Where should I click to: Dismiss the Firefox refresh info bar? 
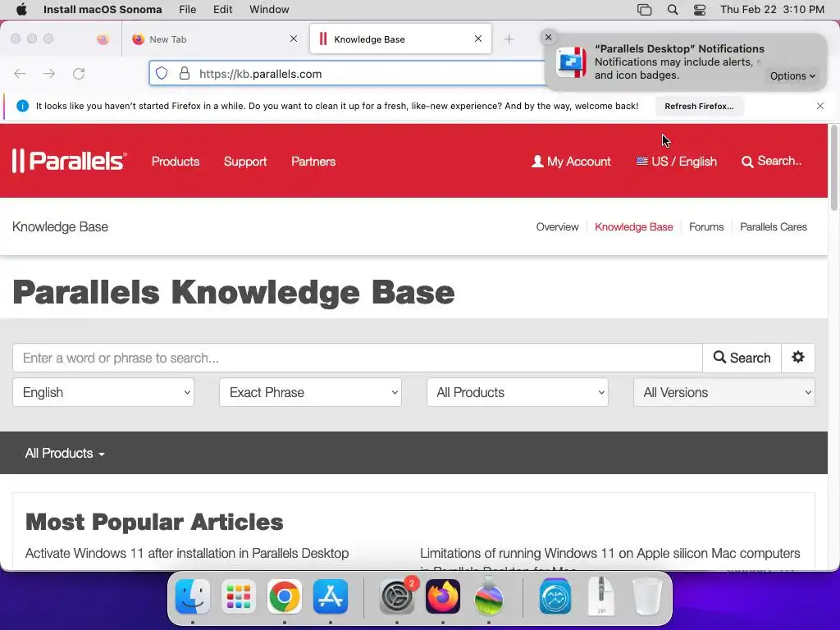pyautogui.click(x=820, y=106)
